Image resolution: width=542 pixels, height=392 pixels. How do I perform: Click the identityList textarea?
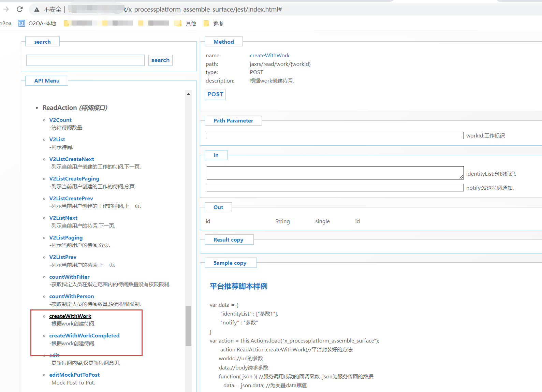pos(335,173)
